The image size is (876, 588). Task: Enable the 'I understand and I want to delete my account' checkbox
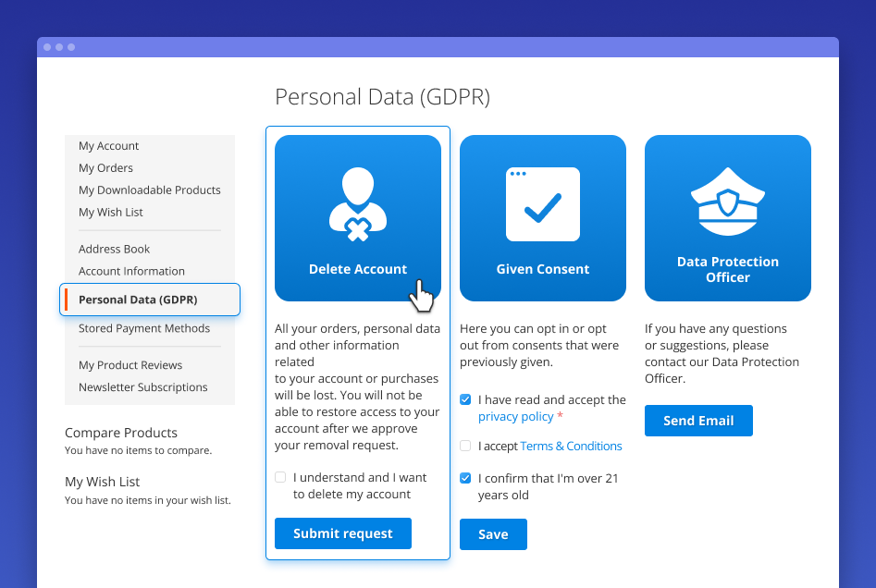coord(280,477)
